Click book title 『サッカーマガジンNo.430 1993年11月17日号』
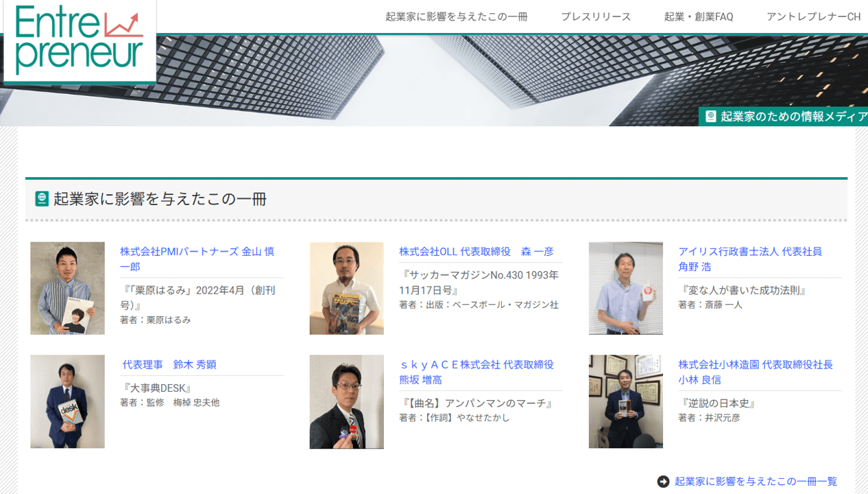 tap(479, 283)
